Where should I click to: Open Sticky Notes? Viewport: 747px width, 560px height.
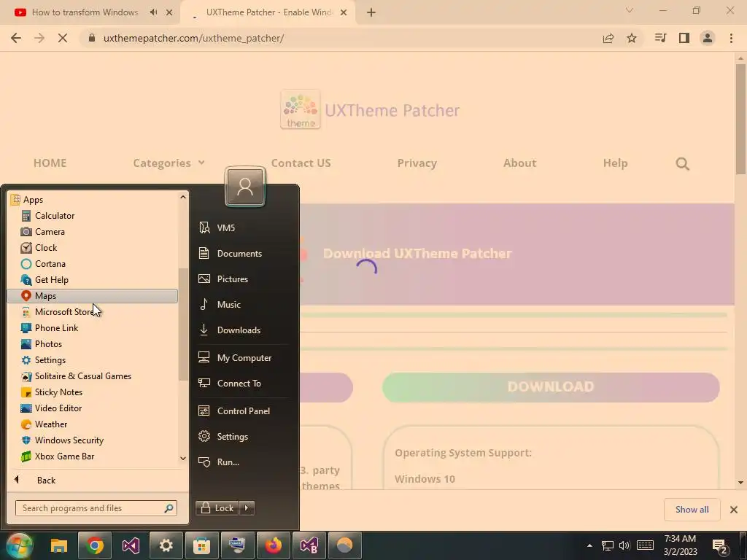pos(93,392)
